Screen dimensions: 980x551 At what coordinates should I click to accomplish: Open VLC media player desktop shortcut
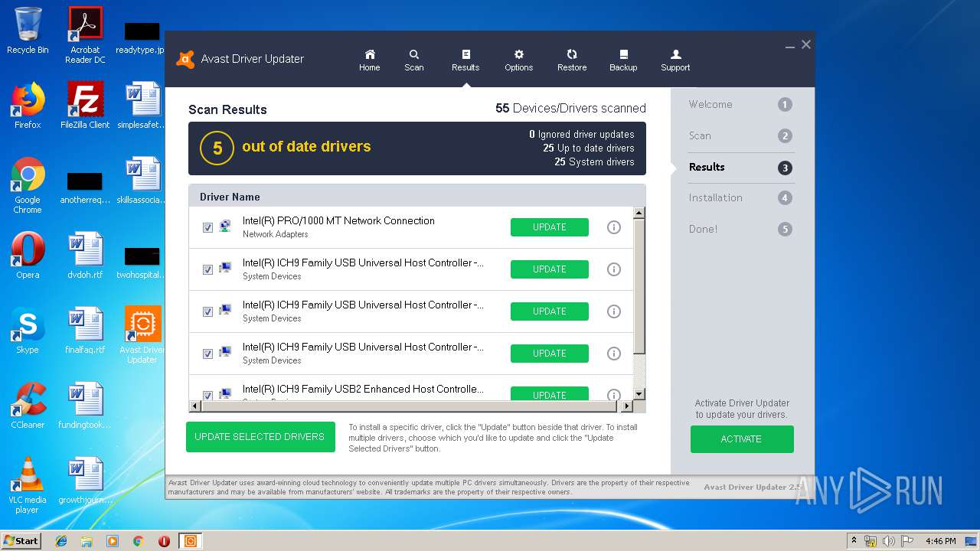(28, 486)
